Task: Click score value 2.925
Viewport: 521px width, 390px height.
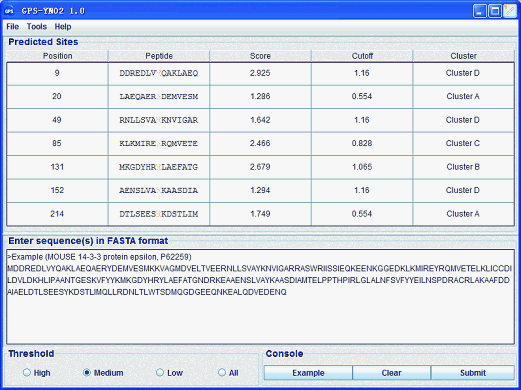Action: (x=260, y=73)
